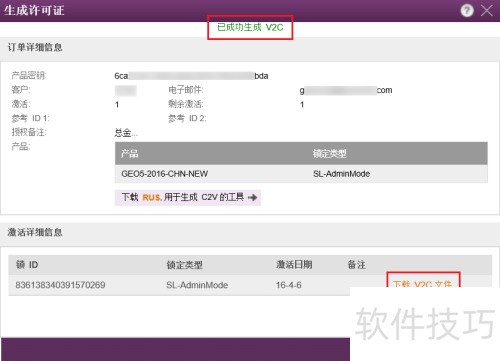Image resolution: width=500 pixels, height=361 pixels.
Task: Click the 参考 ID 2 label
Action: (x=187, y=118)
